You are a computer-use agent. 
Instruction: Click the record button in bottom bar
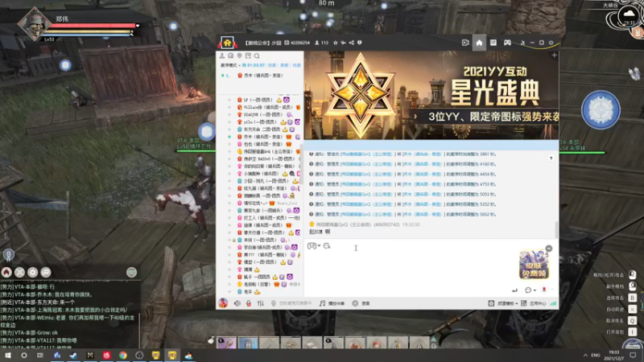pos(361,303)
